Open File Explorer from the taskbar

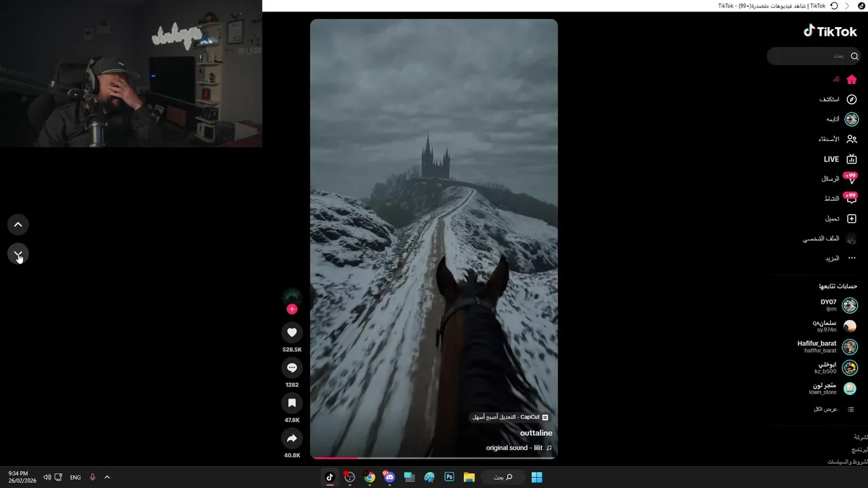469,477
